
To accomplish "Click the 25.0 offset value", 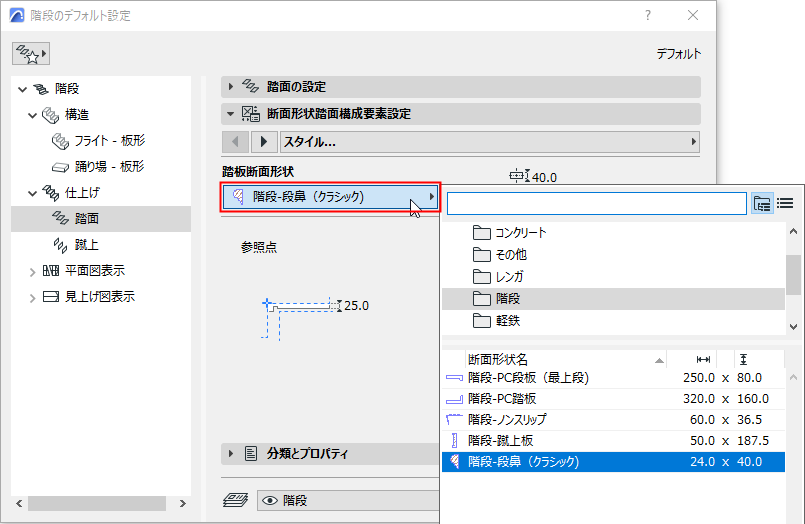I will (x=356, y=306).
